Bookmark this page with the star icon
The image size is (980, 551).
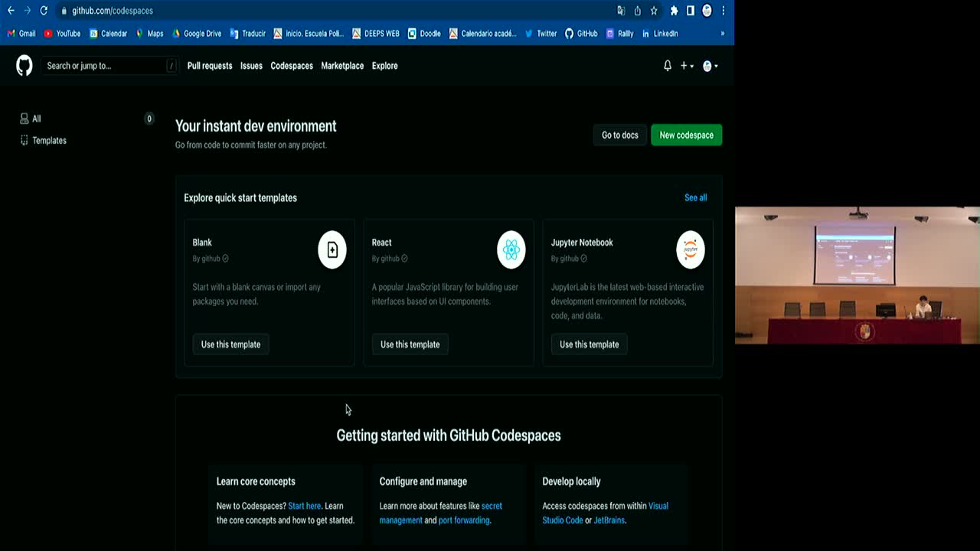(x=654, y=11)
